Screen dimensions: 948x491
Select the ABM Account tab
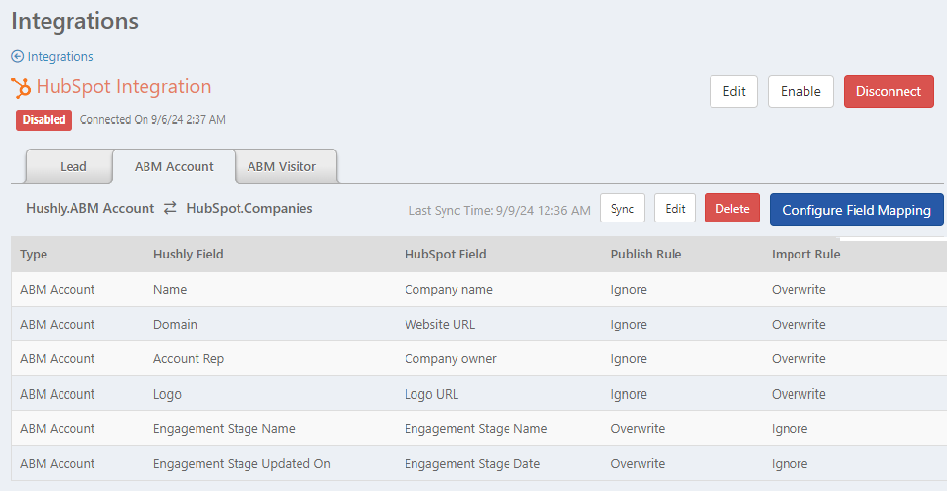[x=174, y=166]
